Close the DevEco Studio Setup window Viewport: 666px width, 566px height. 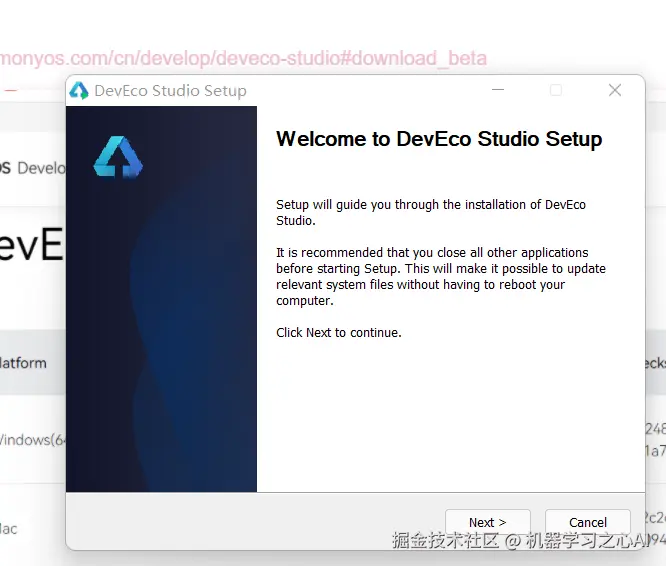coord(615,90)
